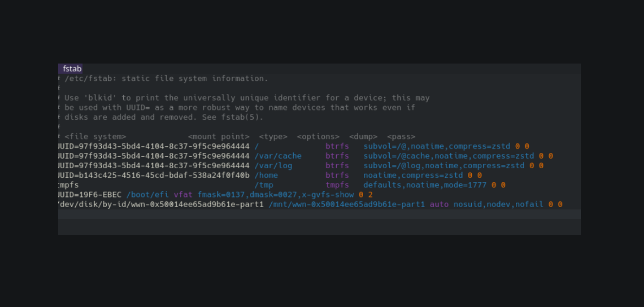Screen dimensions: 644x307
Task: Click the UUID=19F6-EBEC device identifier
Action: [x=90, y=195]
